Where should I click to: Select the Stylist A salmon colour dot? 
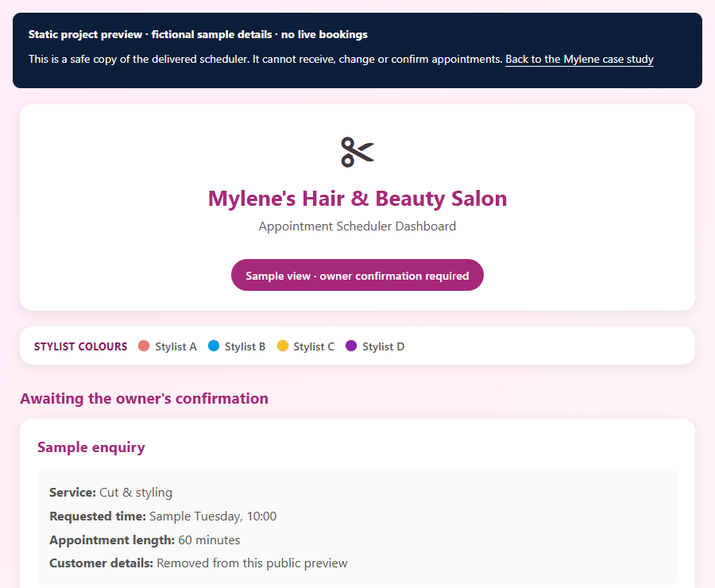pyautogui.click(x=144, y=346)
